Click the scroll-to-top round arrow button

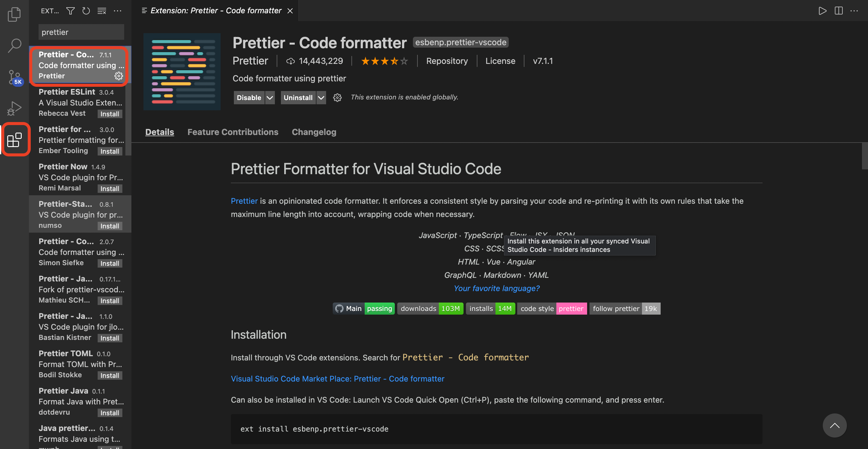pyautogui.click(x=834, y=425)
